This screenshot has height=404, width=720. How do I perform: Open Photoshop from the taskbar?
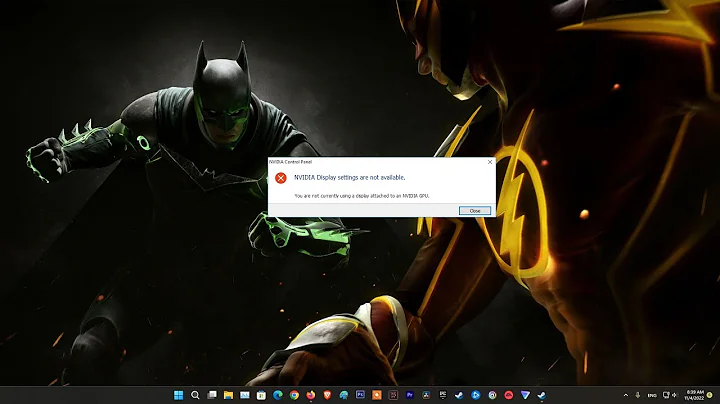(360, 395)
